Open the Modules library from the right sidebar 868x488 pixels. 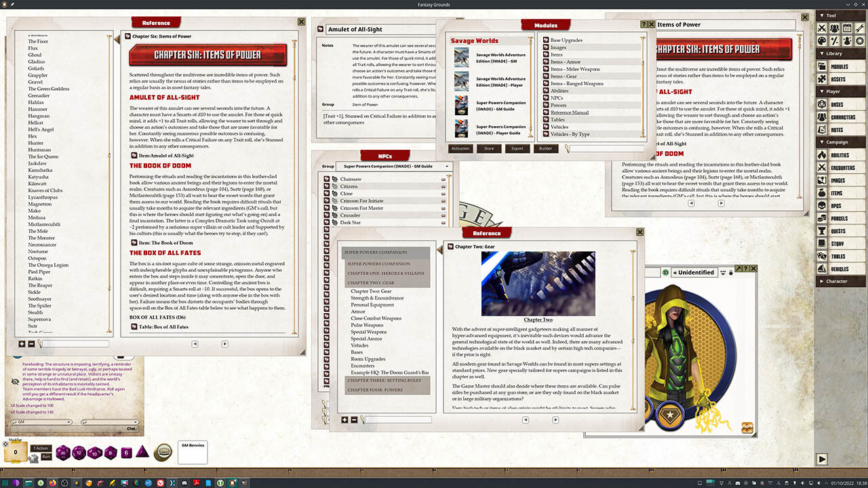841,66
